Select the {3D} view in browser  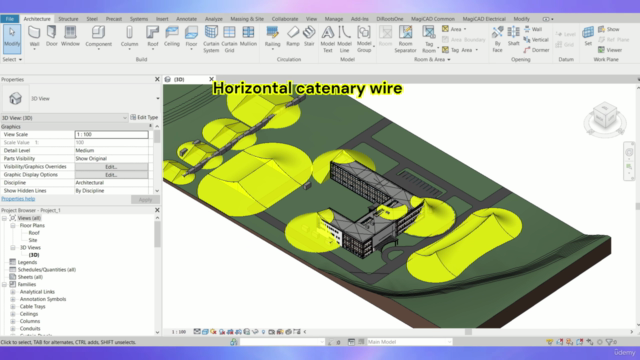[34, 255]
